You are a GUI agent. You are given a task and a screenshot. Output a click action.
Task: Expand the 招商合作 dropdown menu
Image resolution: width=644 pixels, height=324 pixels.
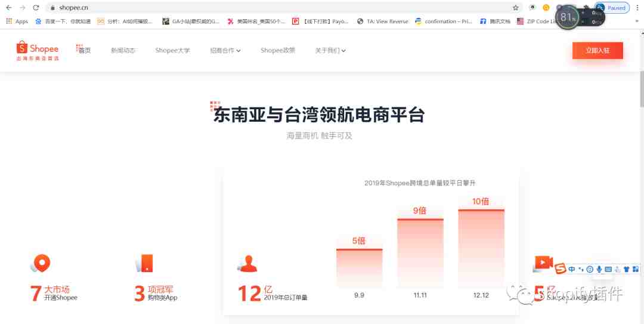(225, 51)
